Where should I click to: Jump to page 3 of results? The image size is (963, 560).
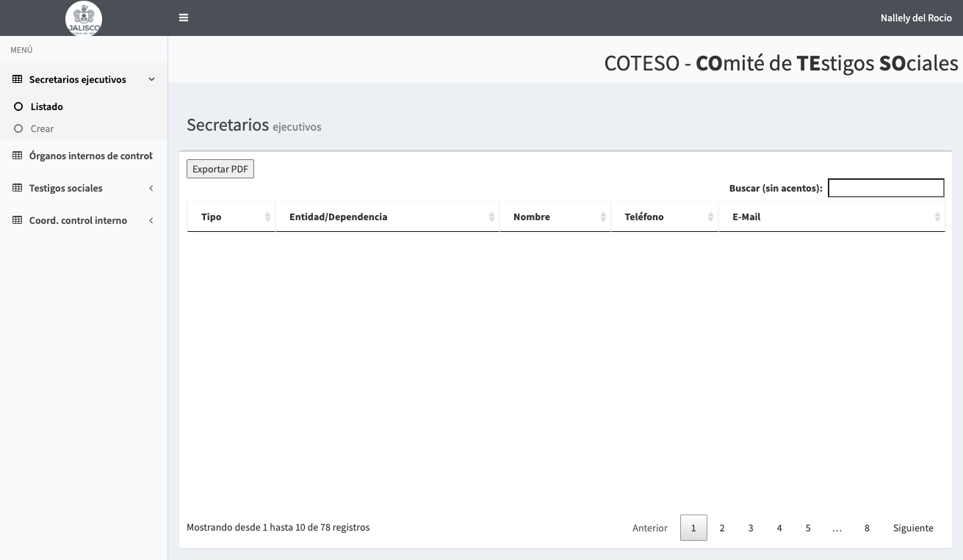coord(751,528)
